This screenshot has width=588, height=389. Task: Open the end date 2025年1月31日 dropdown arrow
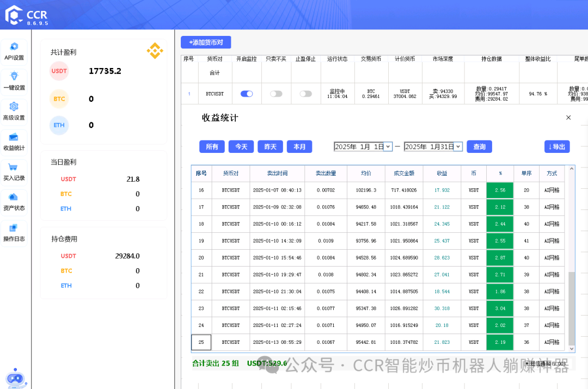pos(458,146)
